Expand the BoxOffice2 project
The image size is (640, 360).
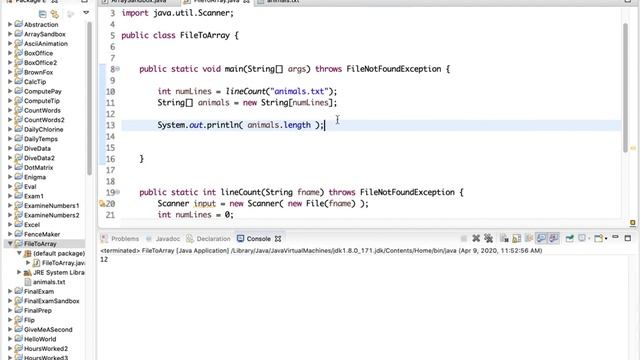click(10, 62)
